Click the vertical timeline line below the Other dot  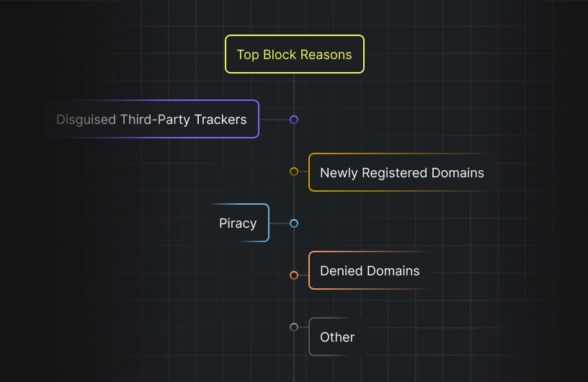(x=294, y=357)
